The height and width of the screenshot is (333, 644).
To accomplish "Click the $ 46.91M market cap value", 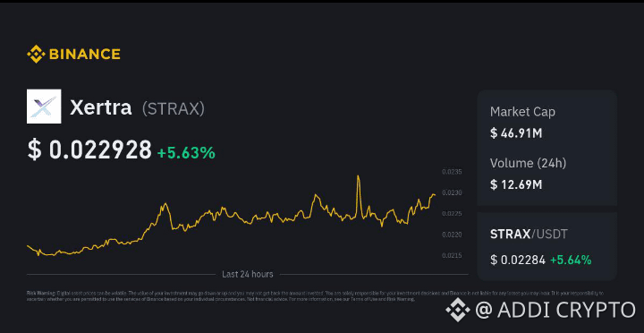I will (x=516, y=133).
